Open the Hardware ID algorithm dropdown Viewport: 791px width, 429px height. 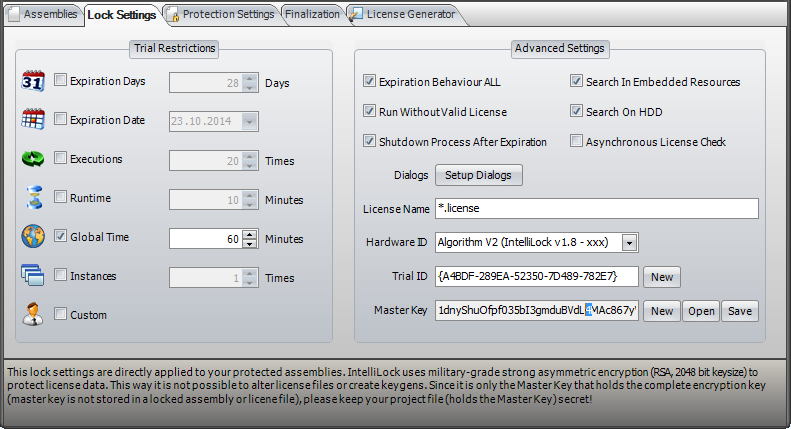(x=629, y=242)
